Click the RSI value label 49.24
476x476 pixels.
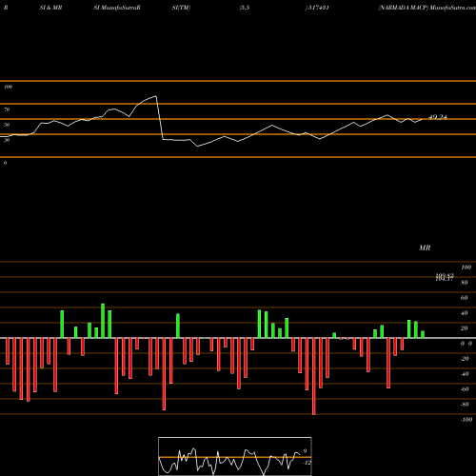(438, 117)
